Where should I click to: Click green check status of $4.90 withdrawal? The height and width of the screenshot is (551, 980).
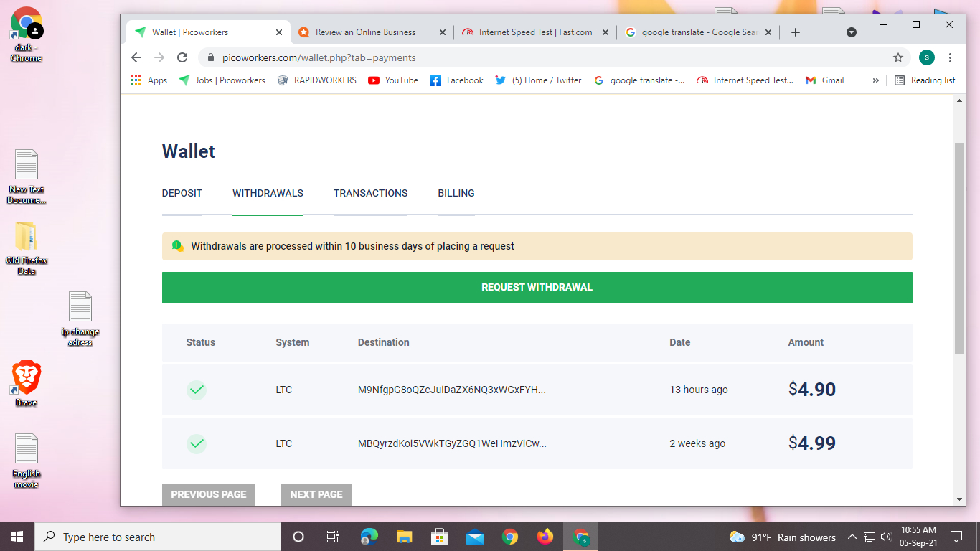[x=197, y=390]
